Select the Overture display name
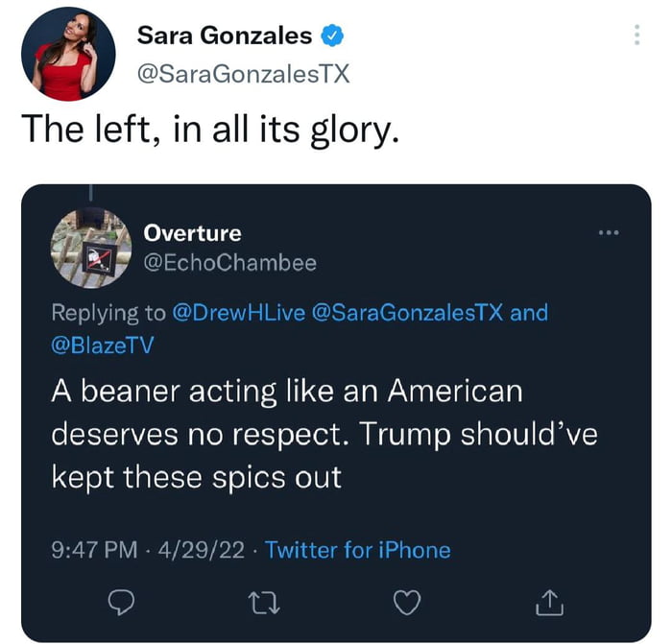Screen dimensions: 672x644 (x=192, y=233)
